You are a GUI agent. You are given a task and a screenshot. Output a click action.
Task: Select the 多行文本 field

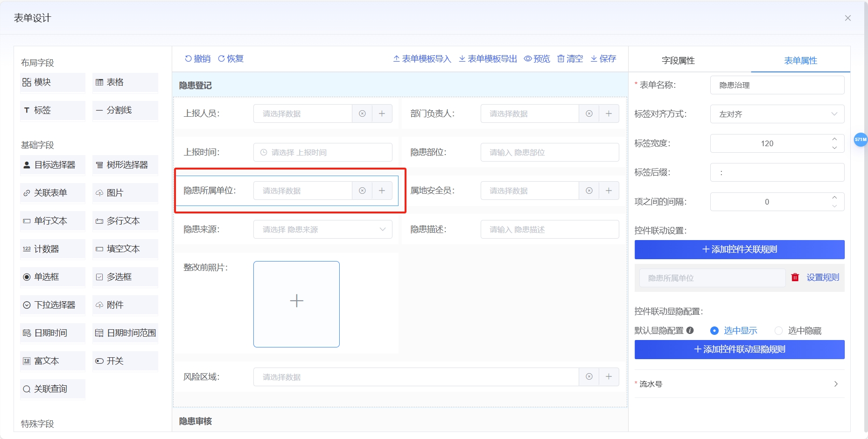click(125, 221)
